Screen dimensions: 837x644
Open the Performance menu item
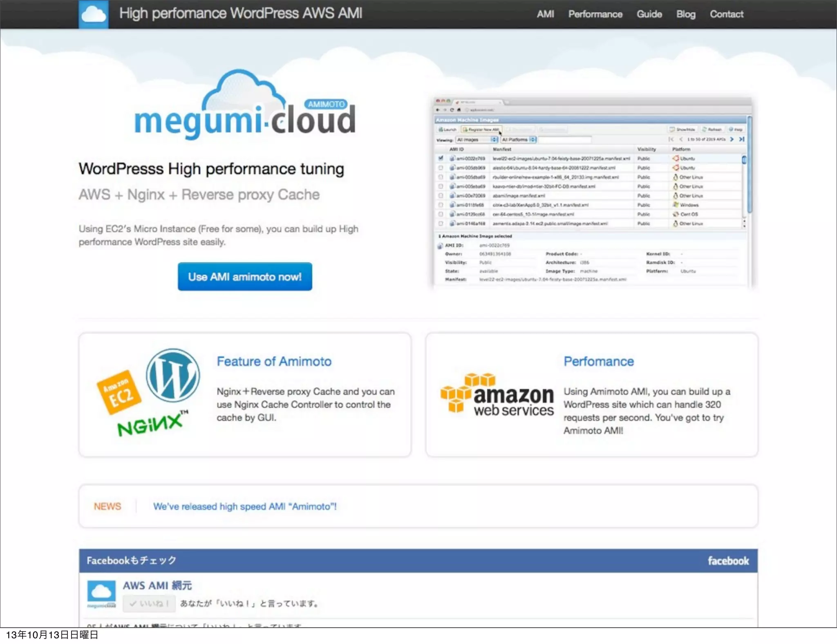click(595, 14)
